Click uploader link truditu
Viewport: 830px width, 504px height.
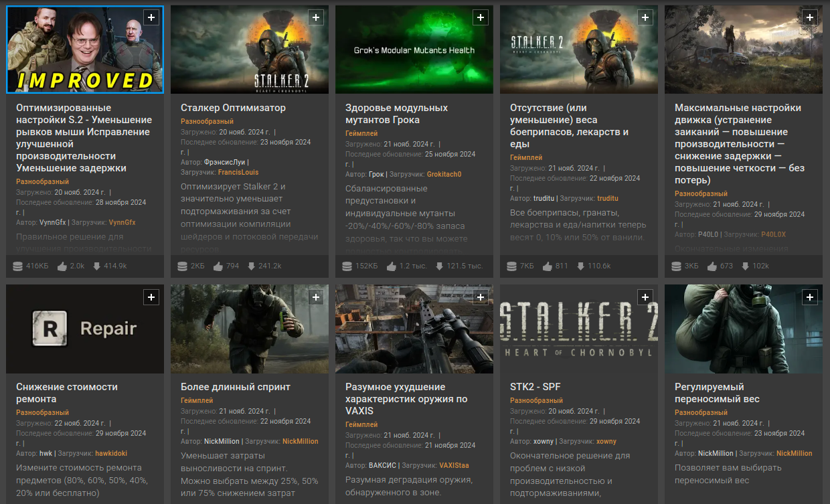608,198
